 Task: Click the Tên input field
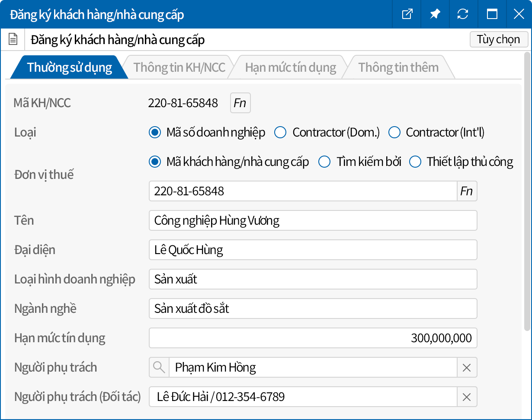(313, 220)
